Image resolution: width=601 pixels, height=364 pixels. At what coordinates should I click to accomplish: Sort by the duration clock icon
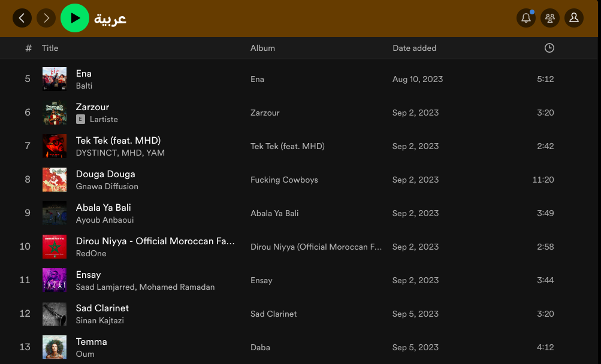[549, 48]
